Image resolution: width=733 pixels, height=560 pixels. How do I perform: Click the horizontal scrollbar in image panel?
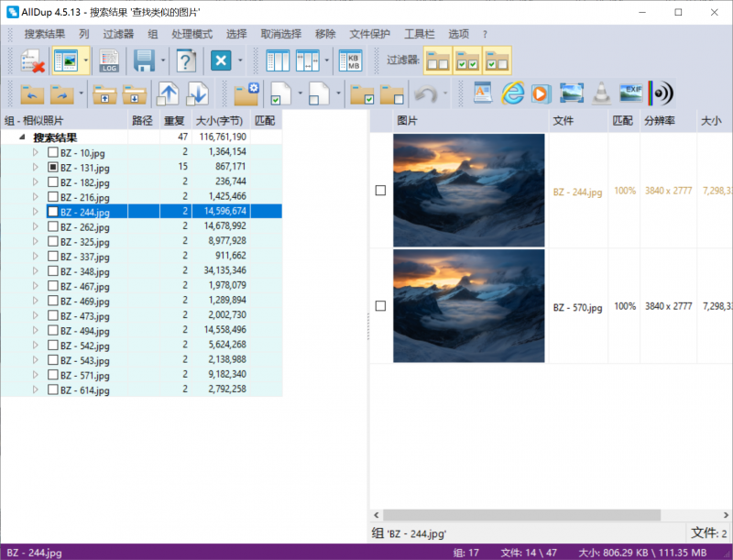point(521,515)
